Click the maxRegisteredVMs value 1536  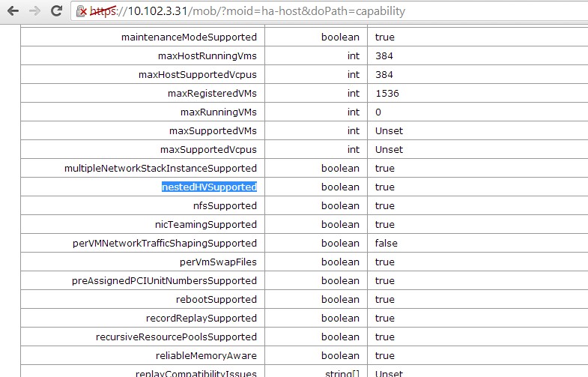click(387, 94)
